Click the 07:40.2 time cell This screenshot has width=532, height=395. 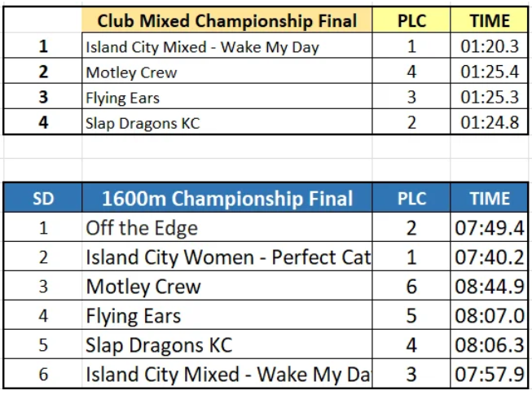click(x=490, y=257)
